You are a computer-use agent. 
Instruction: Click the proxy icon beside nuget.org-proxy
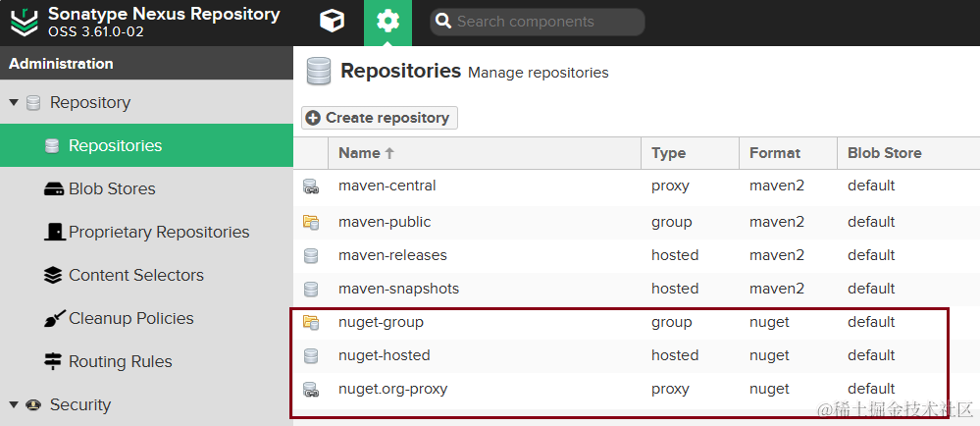coord(311,390)
